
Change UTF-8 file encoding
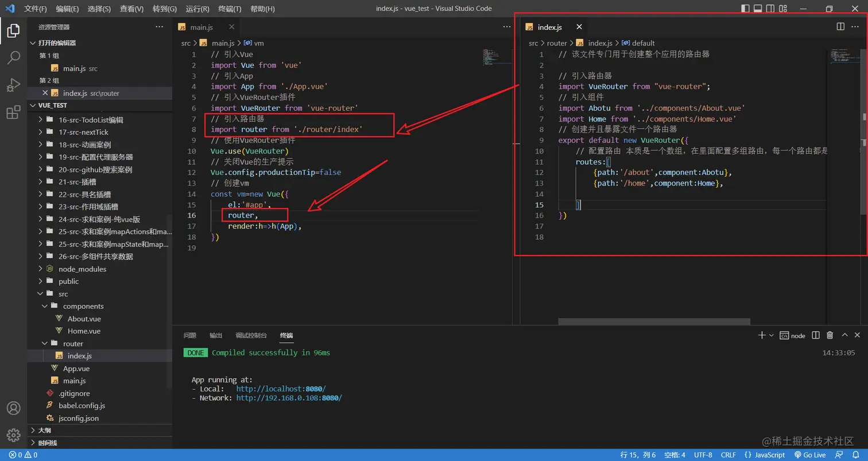703,455
